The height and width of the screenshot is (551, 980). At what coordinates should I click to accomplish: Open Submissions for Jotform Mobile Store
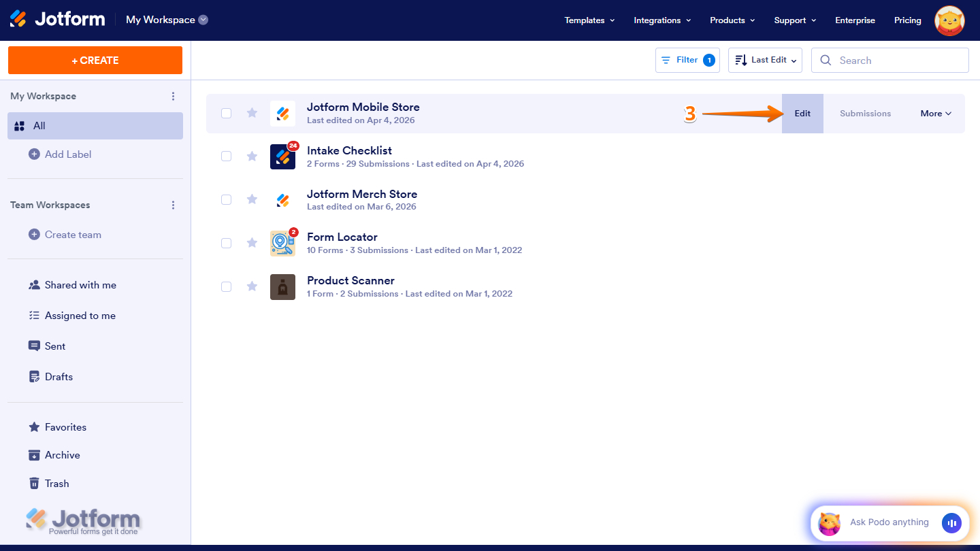tap(865, 113)
